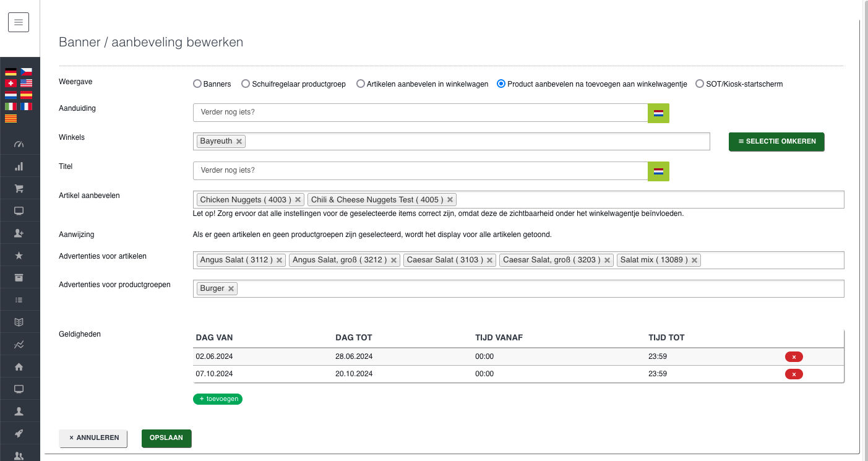Delete the 02.06.2024 validity row

pos(794,356)
